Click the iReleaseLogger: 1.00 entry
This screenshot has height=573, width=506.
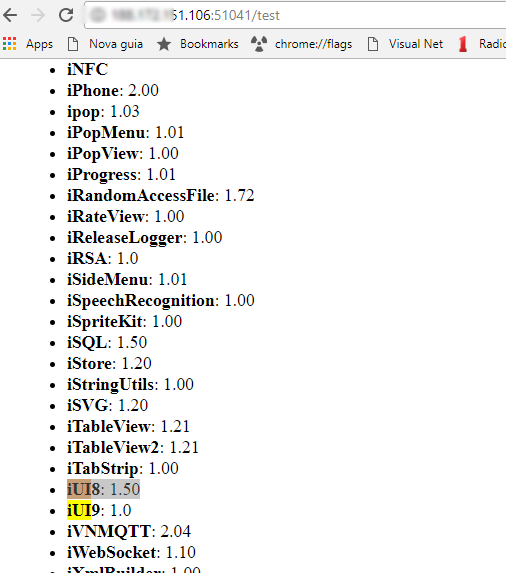pos(144,238)
